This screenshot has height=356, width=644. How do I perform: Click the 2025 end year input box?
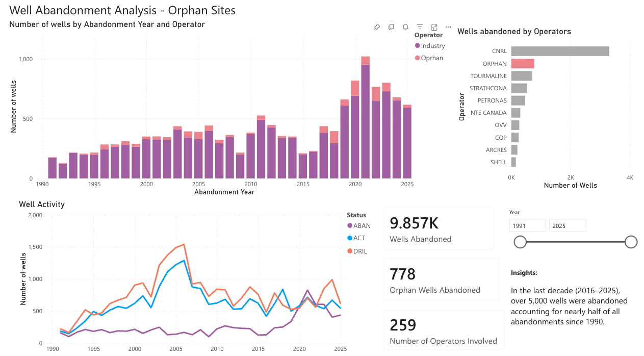[567, 225]
